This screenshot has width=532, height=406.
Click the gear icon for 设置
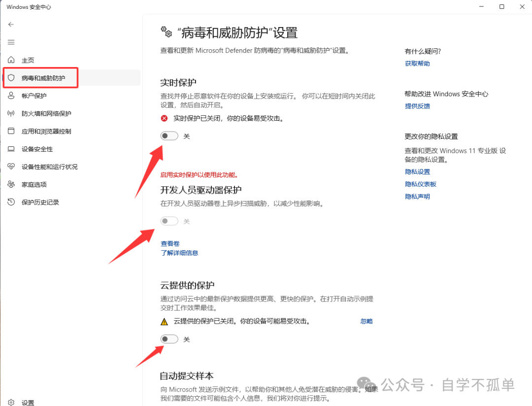pos(11,402)
